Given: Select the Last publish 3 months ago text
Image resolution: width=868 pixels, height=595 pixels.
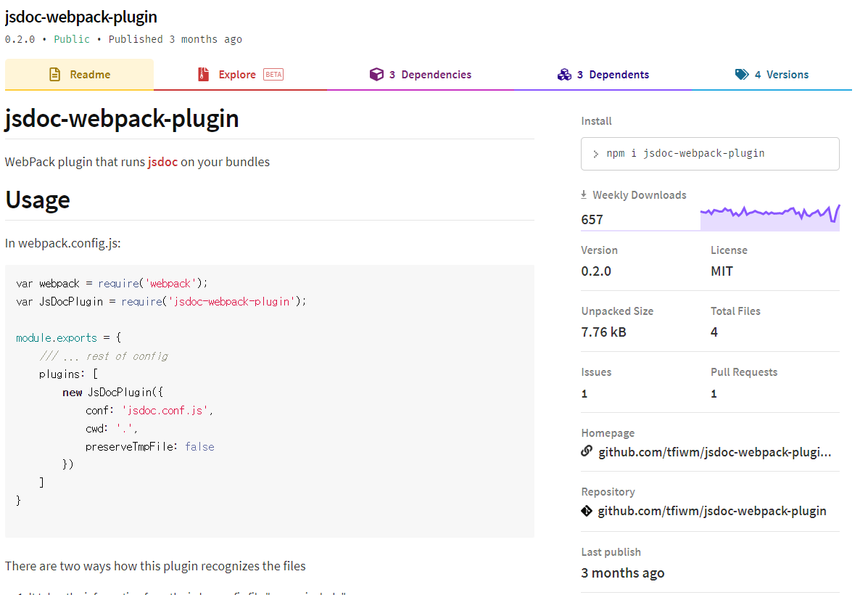Looking at the screenshot, I should click(623, 573).
